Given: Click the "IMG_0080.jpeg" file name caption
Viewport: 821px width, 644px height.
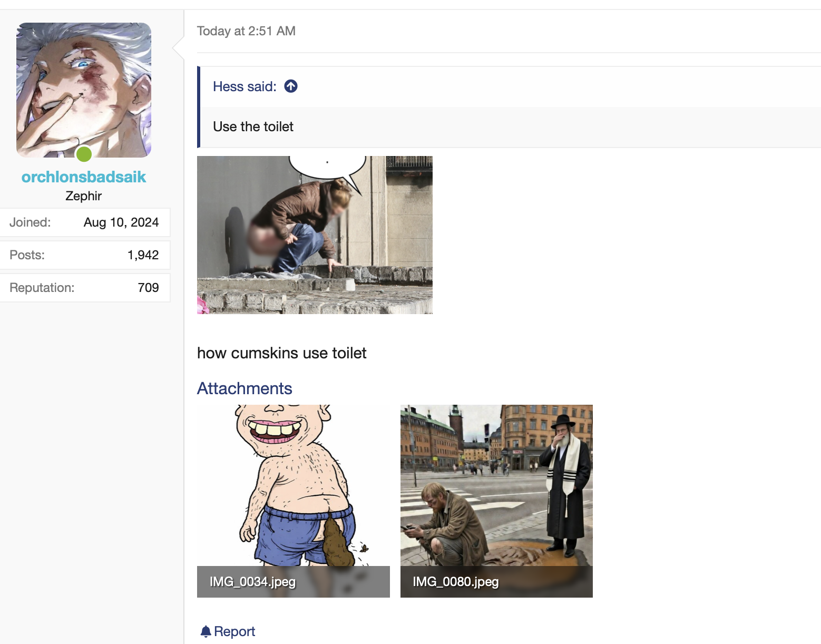Looking at the screenshot, I should click(456, 582).
